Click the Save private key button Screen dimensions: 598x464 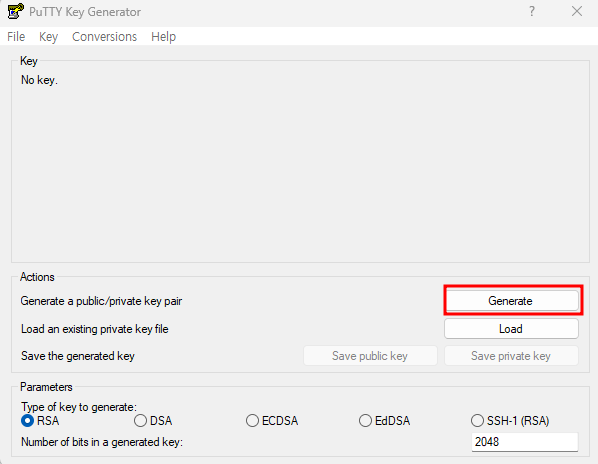[511, 356]
